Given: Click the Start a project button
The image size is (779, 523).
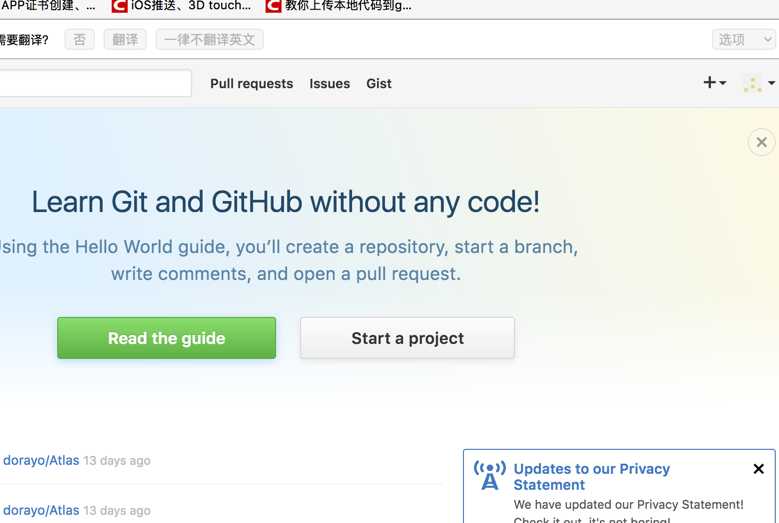Looking at the screenshot, I should pos(407,338).
